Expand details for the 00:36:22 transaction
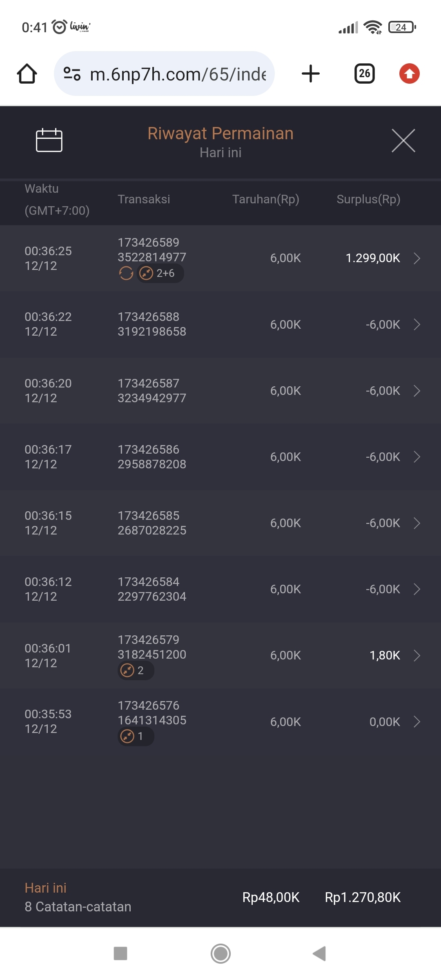441x980 pixels. [x=416, y=325]
